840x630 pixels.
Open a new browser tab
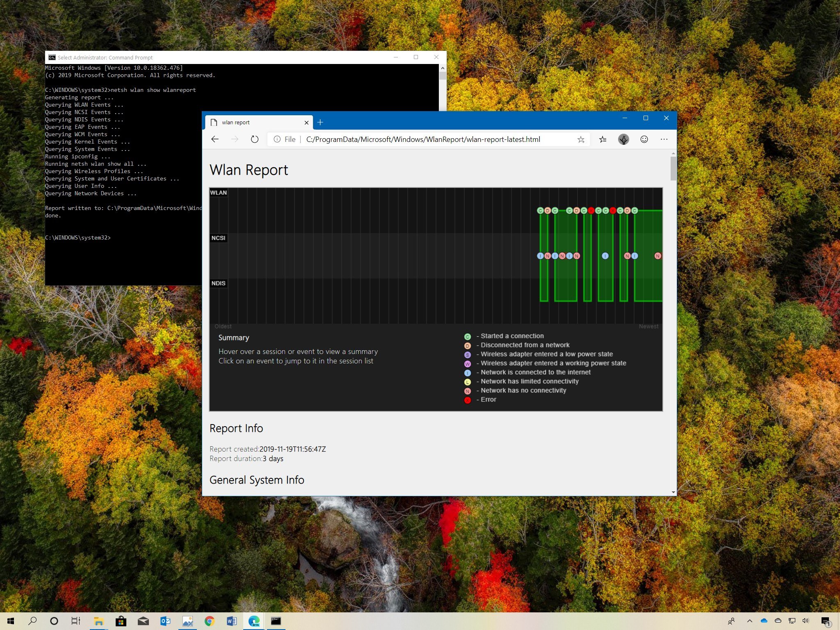(320, 122)
